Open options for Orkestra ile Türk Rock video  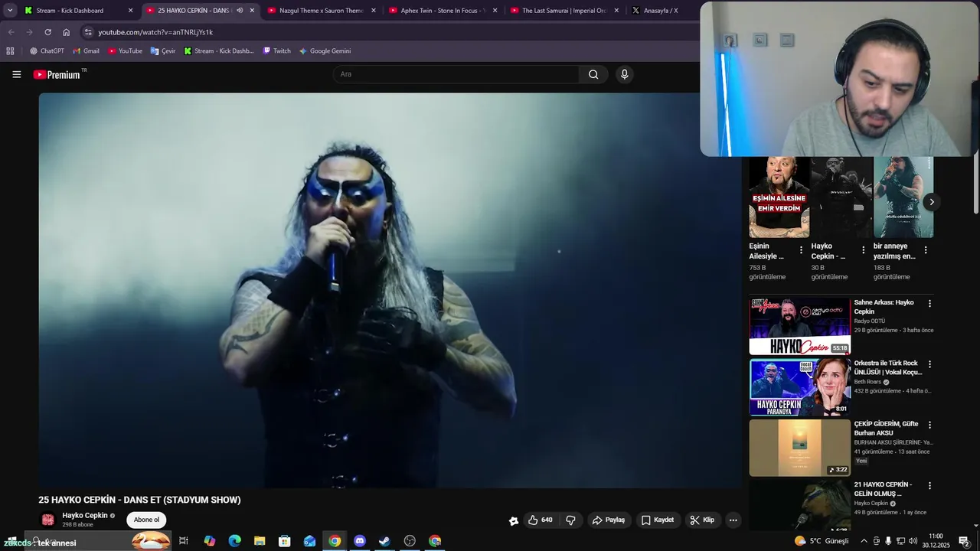pyautogui.click(x=930, y=364)
